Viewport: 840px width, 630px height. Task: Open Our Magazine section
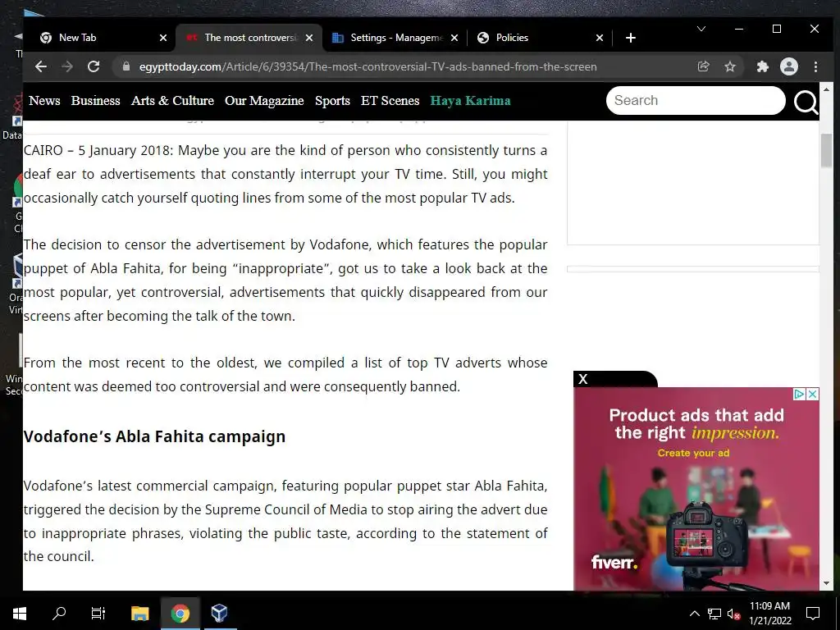[x=264, y=101]
